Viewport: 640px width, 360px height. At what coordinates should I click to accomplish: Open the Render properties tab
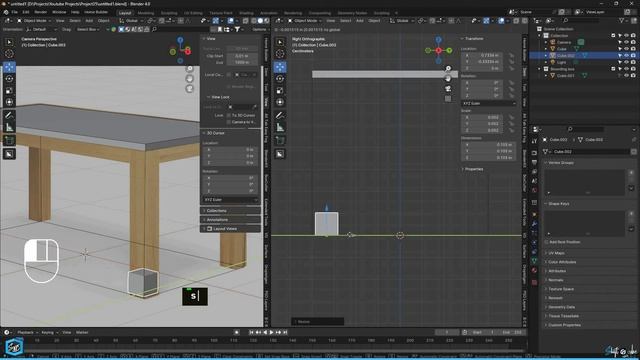[x=534, y=153]
